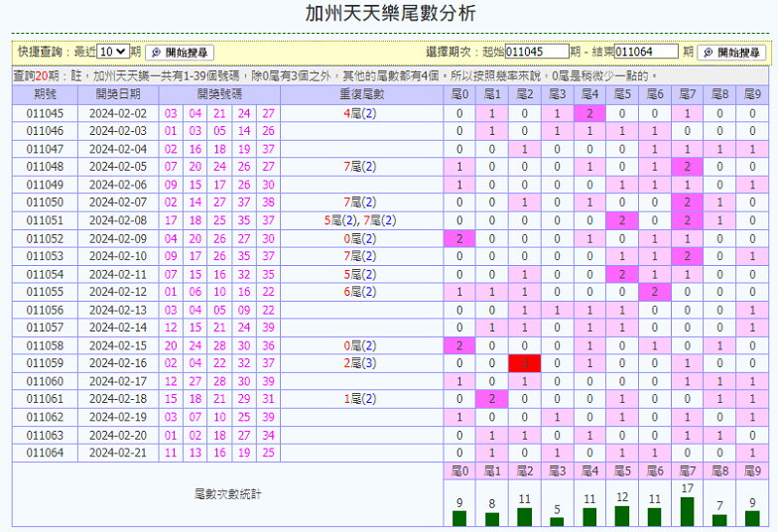
Task: Focus the end period field 011064
Action: pyautogui.click(x=646, y=52)
